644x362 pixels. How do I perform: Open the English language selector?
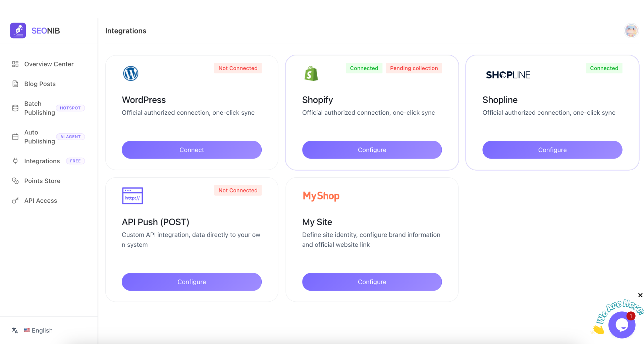click(38, 330)
